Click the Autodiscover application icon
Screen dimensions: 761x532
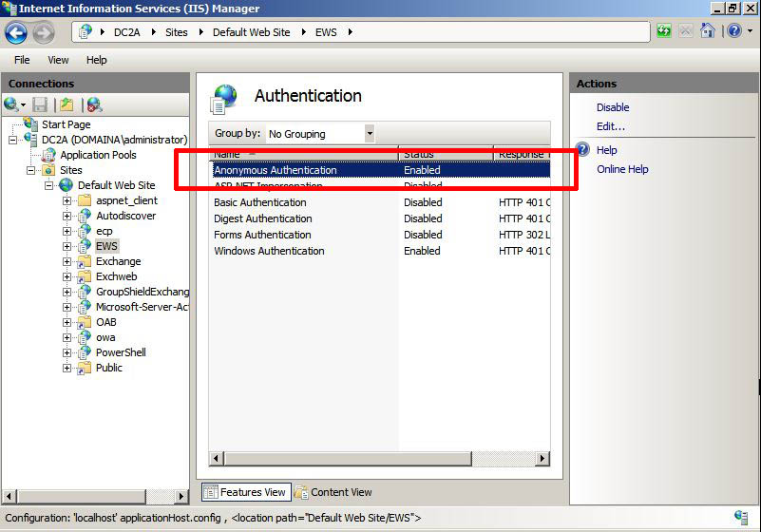85,216
